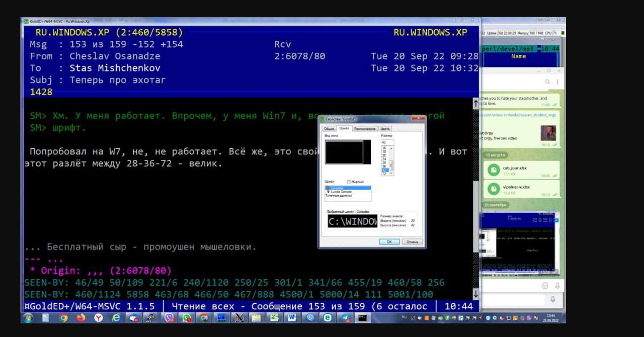
Task: Open Google Chrome from the taskbar
Action: tap(63, 318)
